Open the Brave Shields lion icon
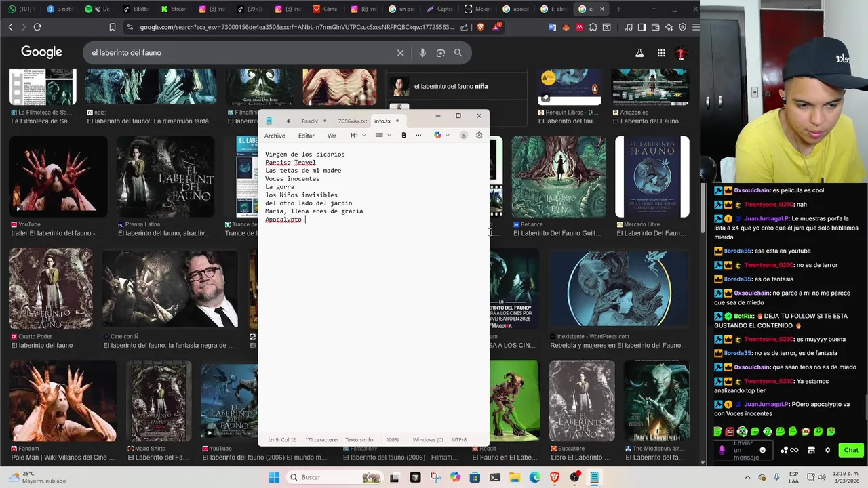 coord(481,27)
